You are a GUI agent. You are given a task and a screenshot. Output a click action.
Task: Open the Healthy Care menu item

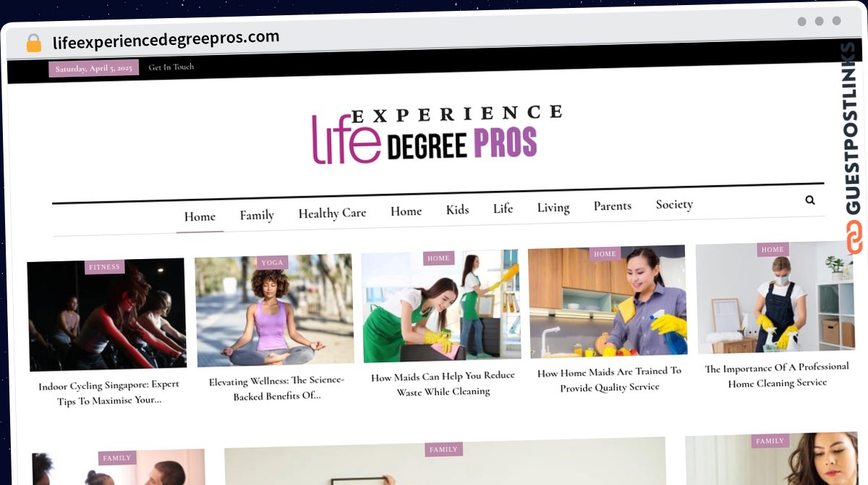click(x=332, y=213)
